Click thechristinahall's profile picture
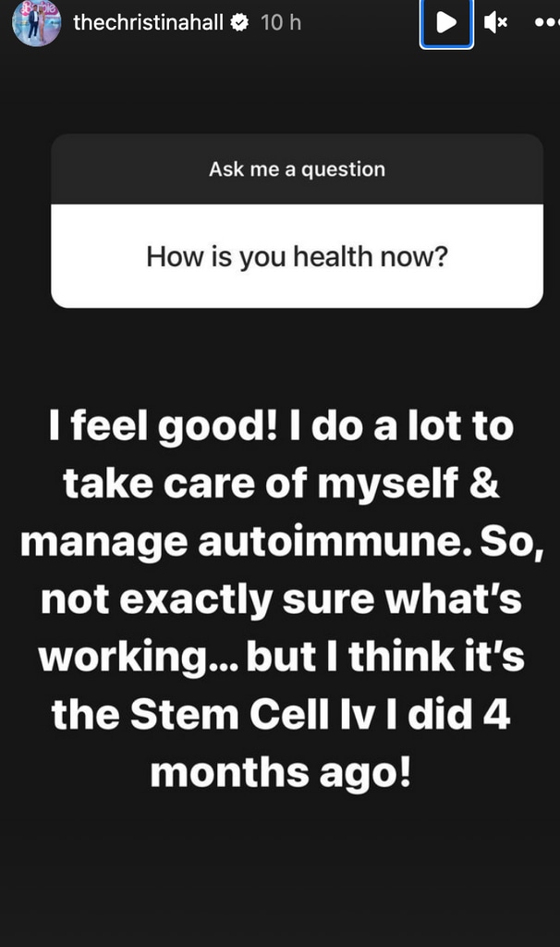The image size is (560, 947). 35,22
